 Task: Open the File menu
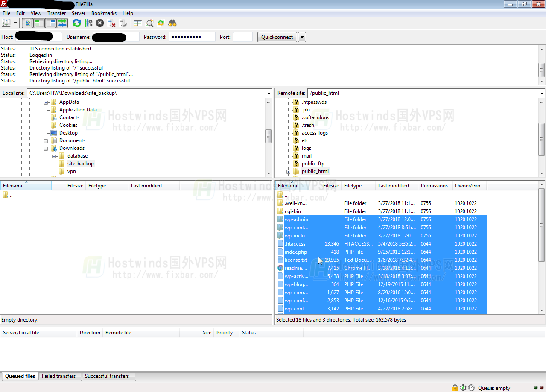[6, 13]
